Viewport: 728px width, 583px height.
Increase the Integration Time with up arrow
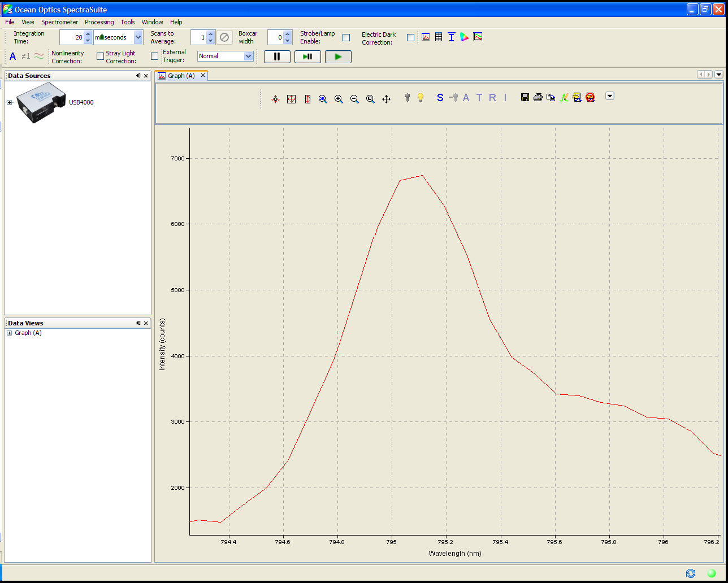(x=88, y=34)
